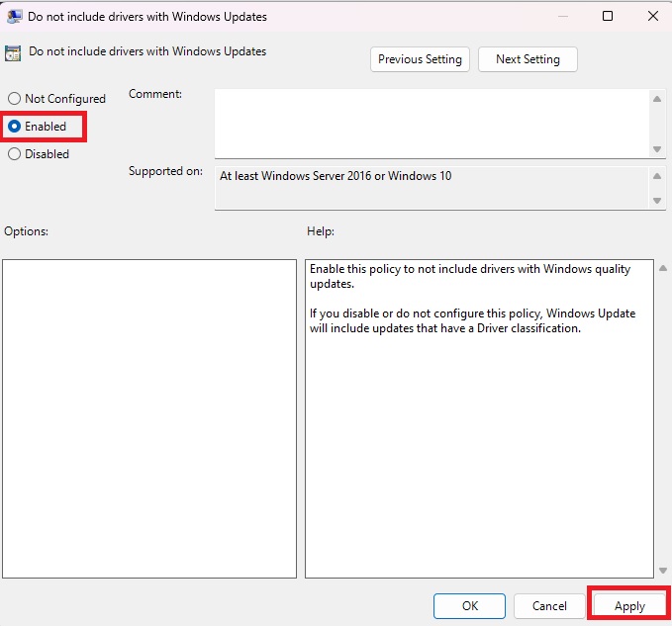Viewport: 672px width, 626px height.
Task: Click the 'Supported on:' label
Action: (x=165, y=171)
